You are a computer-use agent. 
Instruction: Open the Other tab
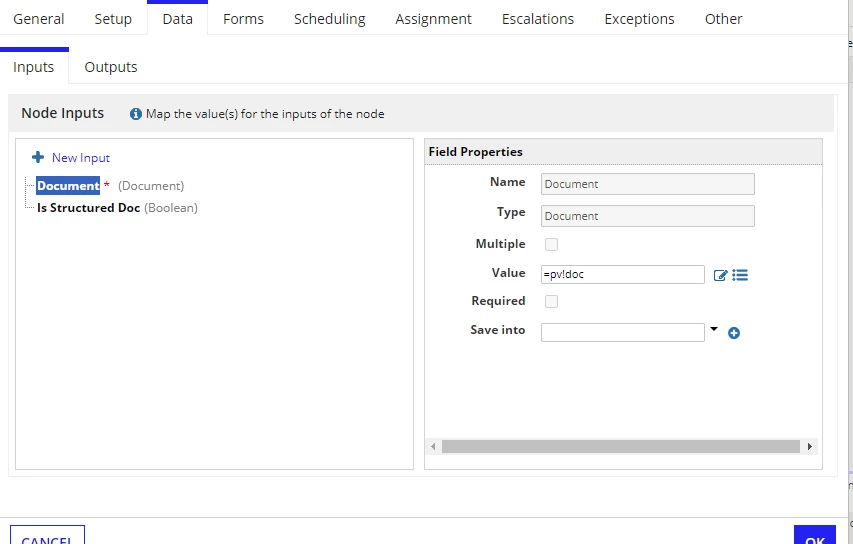tap(724, 19)
